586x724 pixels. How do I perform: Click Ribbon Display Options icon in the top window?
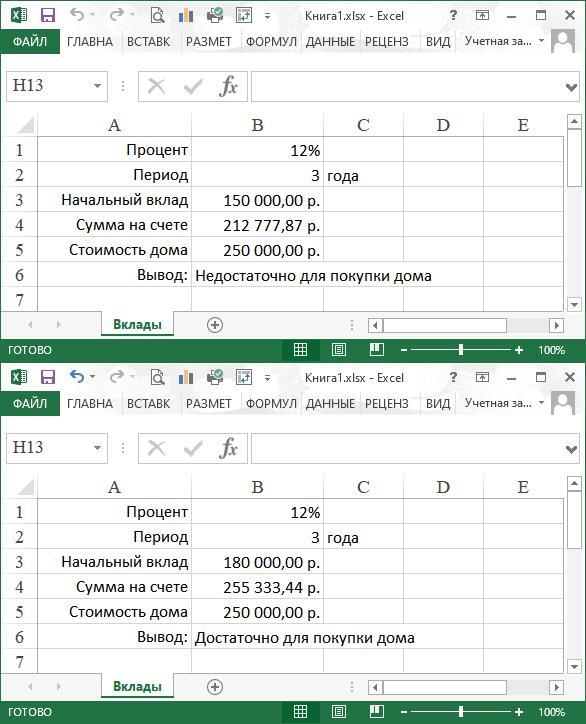click(x=482, y=15)
